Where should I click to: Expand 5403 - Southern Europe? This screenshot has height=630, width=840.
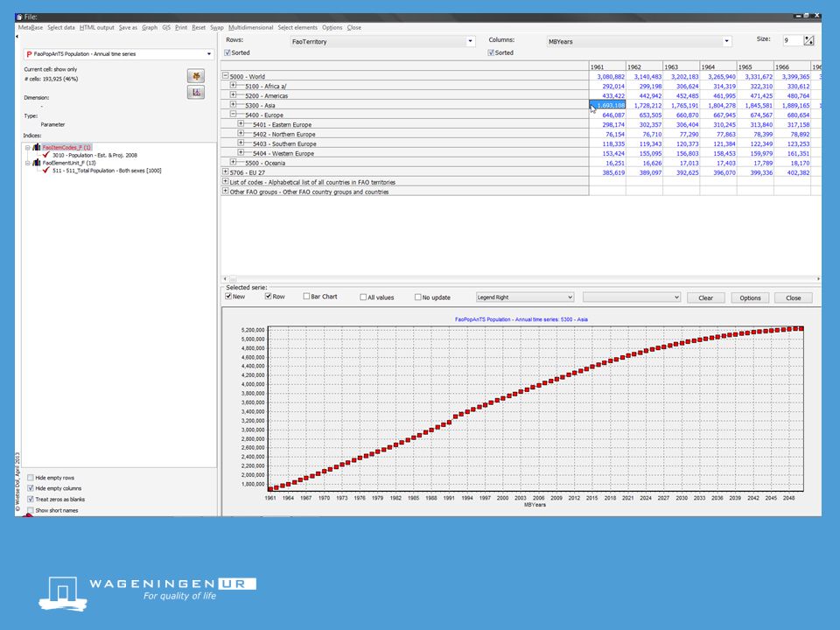tap(241, 143)
